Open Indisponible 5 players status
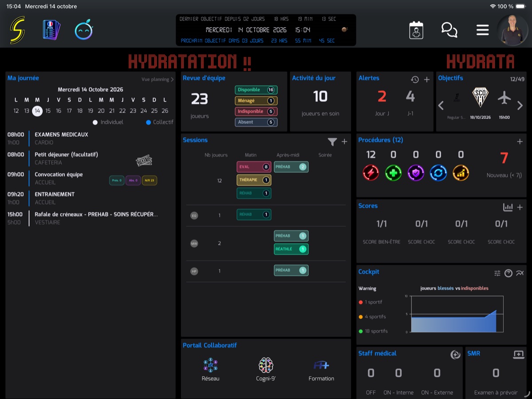532x399 pixels. [x=256, y=111]
